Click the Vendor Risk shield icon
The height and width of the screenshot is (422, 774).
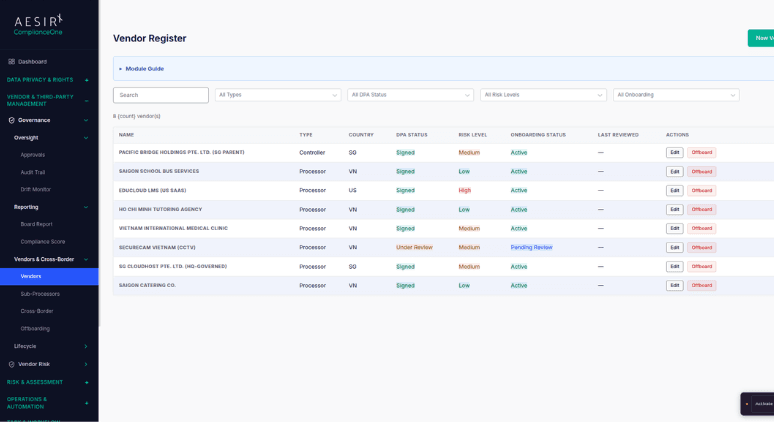pyautogui.click(x=11, y=364)
